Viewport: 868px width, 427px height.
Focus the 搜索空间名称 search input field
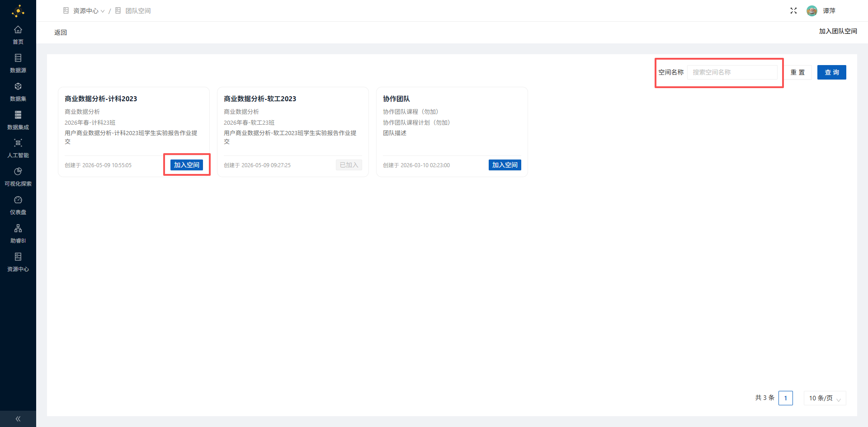tap(732, 72)
